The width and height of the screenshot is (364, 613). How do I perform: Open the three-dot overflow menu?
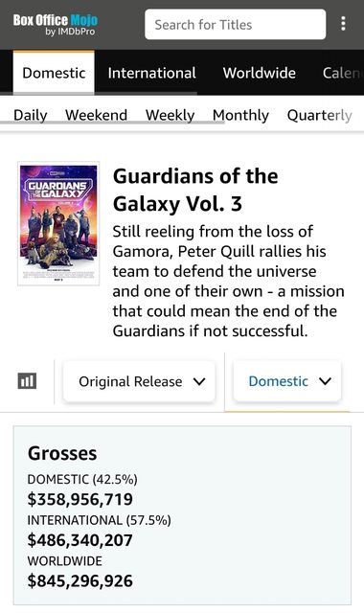pos(343,23)
